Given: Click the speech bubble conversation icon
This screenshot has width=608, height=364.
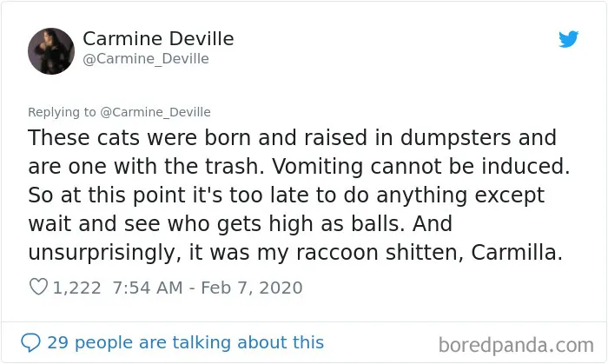Looking at the screenshot, I should point(30,342).
